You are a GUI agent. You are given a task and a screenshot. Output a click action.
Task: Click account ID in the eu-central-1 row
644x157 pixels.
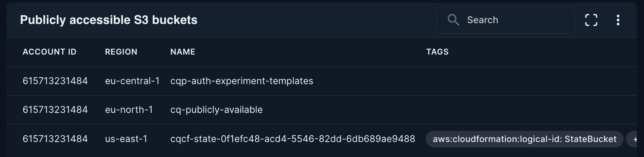click(x=55, y=81)
